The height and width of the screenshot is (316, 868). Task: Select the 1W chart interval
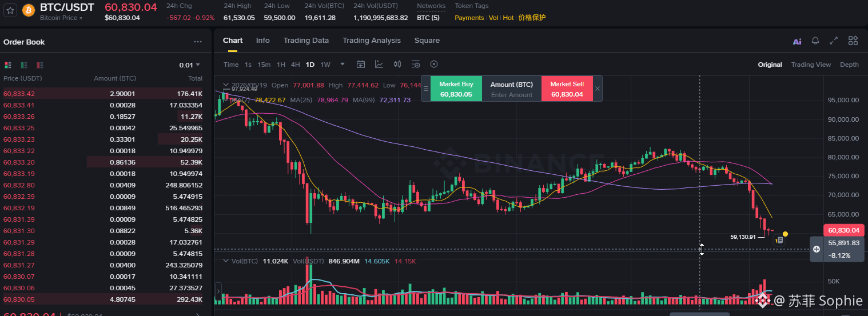pos(325,65)
